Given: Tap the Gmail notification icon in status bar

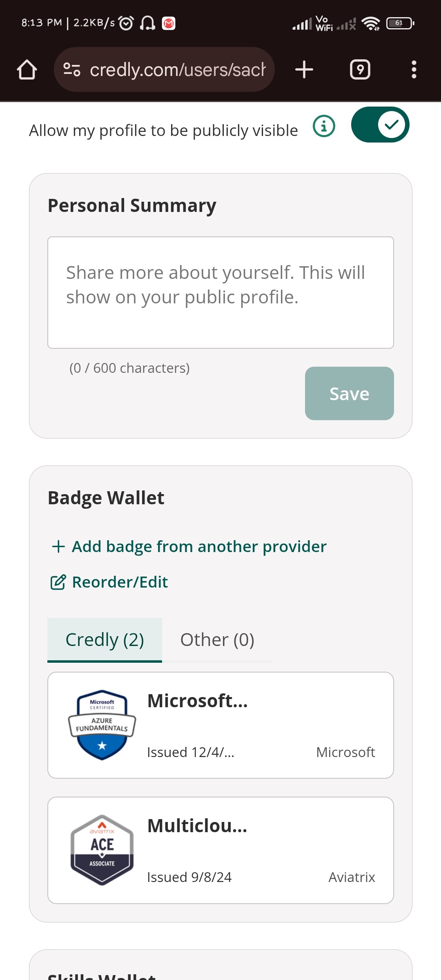Looking at the screenshot, I should [x=169, y=23].
